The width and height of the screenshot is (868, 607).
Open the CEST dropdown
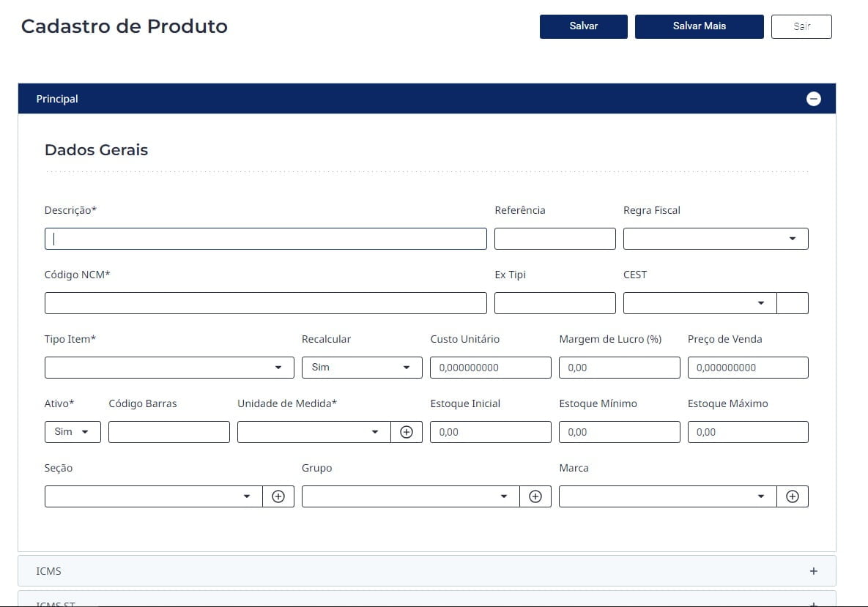coord(699,303)
